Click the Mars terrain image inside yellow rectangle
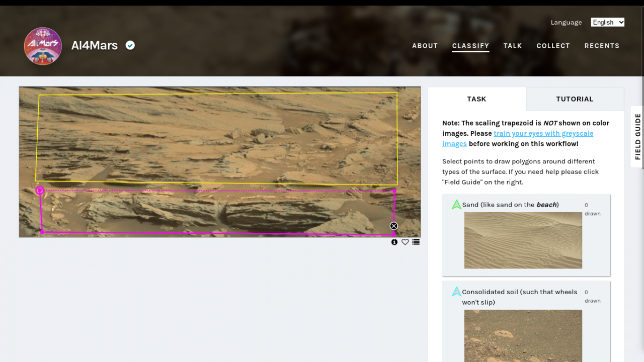 [x=216, y=138]
